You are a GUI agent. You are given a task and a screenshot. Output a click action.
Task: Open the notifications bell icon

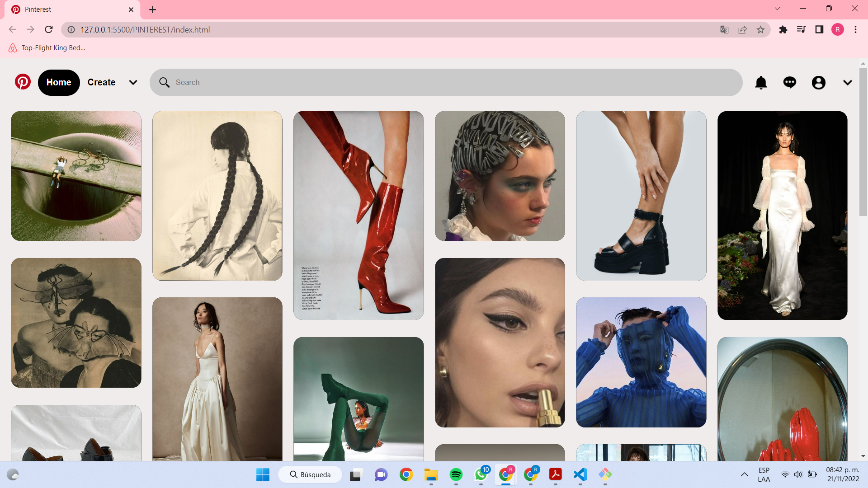[761, 83]
